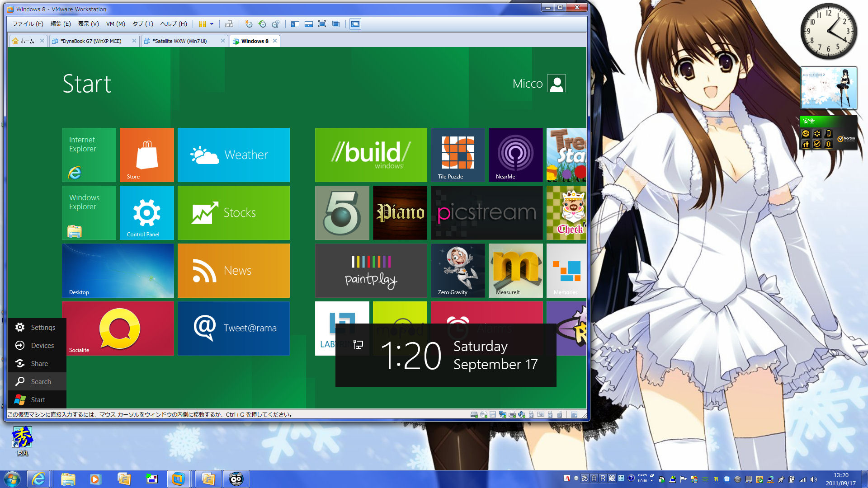
Task: Open the paintplay tile
Action: click(371, 271)
